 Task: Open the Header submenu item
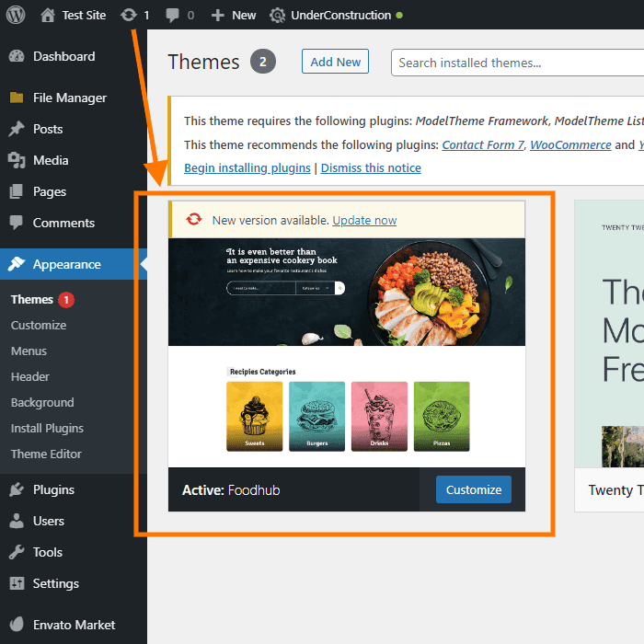(x=30, y=376)
